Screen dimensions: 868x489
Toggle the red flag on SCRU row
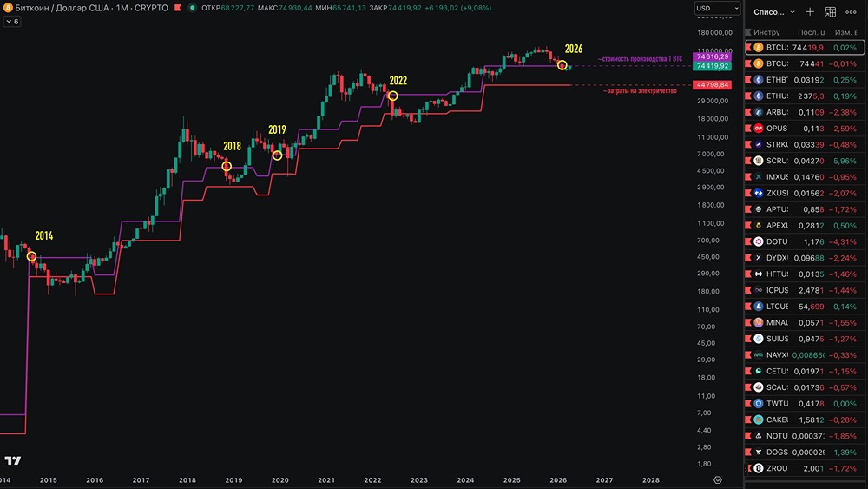coord(748,161)
